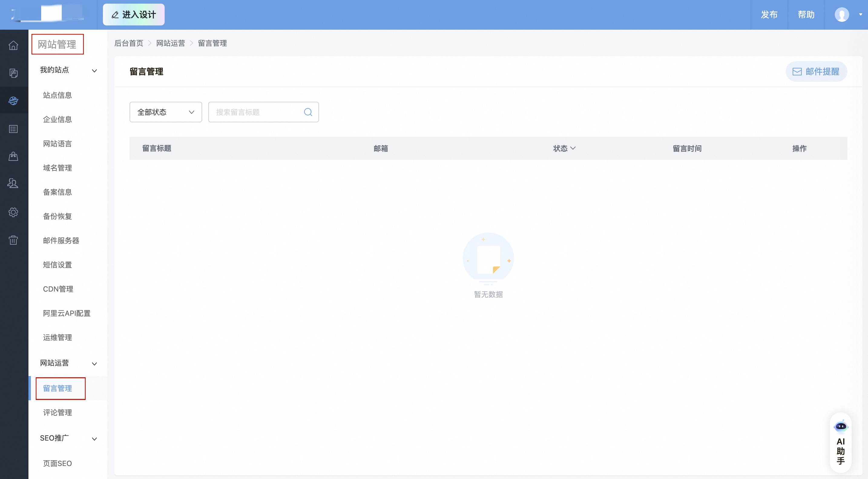868x479 pixels.
Task: Open the members icon in the left rail
Action: 14,183
